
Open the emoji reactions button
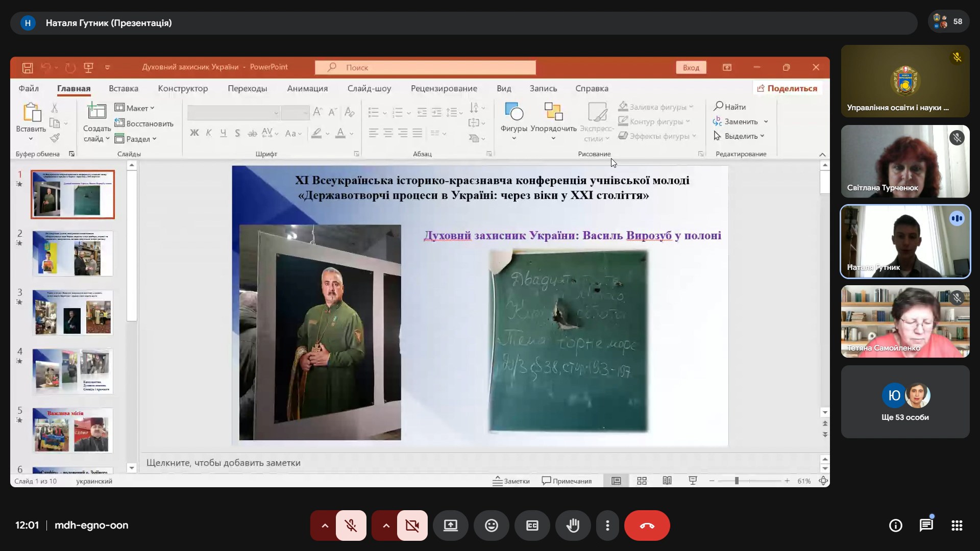coord(492,525)
